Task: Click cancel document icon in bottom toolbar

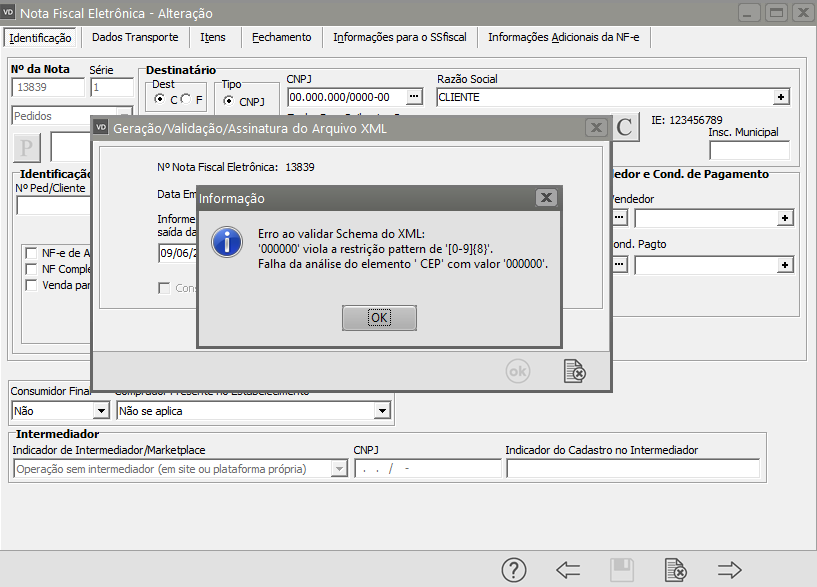Action: (675, 570)
